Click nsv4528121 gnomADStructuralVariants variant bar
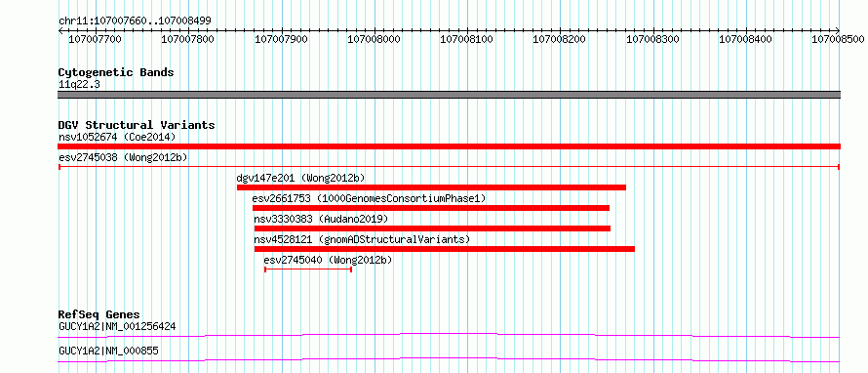Image resolution: width=868 pixels, height=373 pixels. (x=445, y=249)
